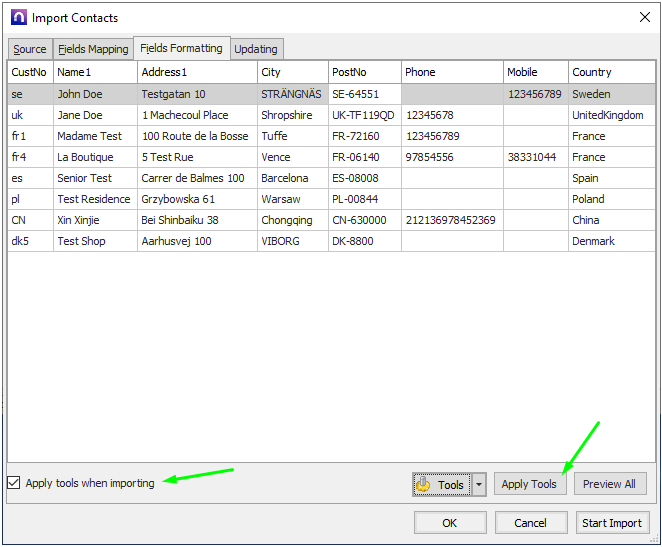Click the Tools button hand icon
The width and height of the screenshot is (662, 547).
point(424,485)
